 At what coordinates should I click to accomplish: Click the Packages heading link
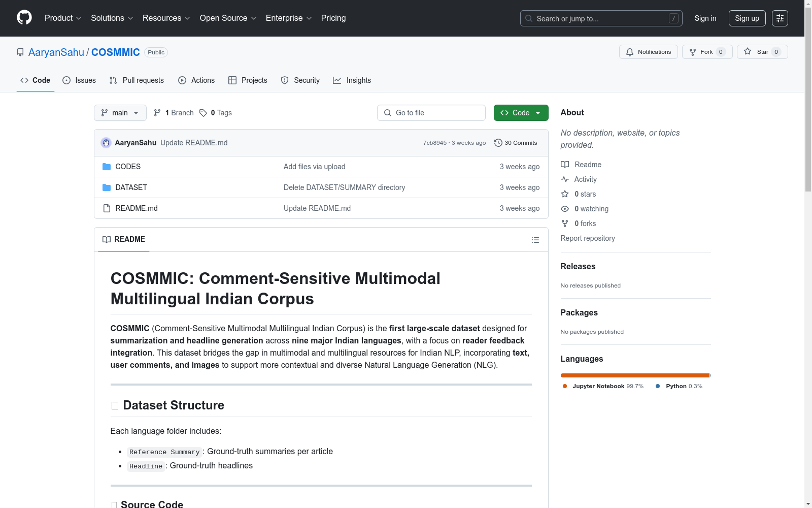[x=579, y=313]
